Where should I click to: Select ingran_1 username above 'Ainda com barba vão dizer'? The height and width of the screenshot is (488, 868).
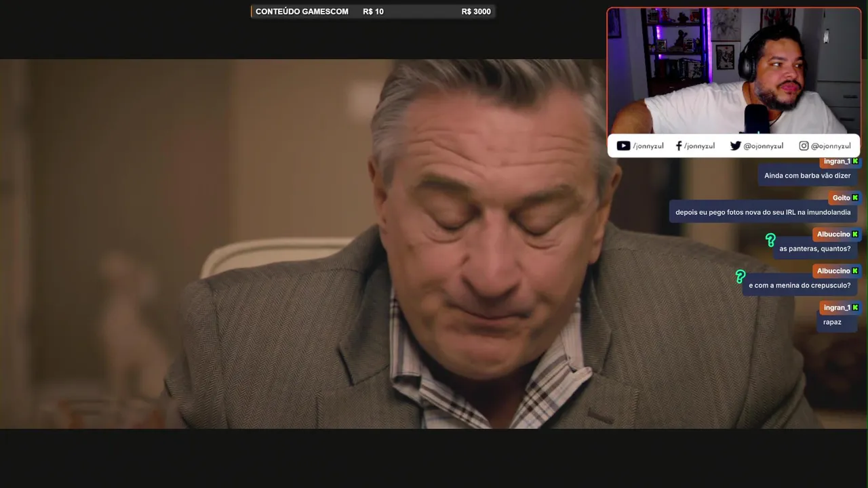point(837,161)
